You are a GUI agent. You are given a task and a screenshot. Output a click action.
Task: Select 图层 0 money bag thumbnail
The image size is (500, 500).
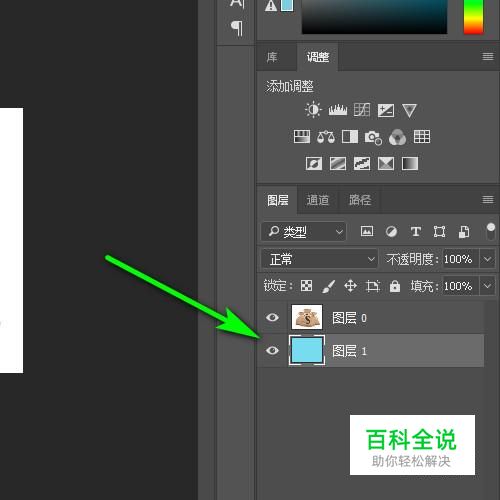307,317
